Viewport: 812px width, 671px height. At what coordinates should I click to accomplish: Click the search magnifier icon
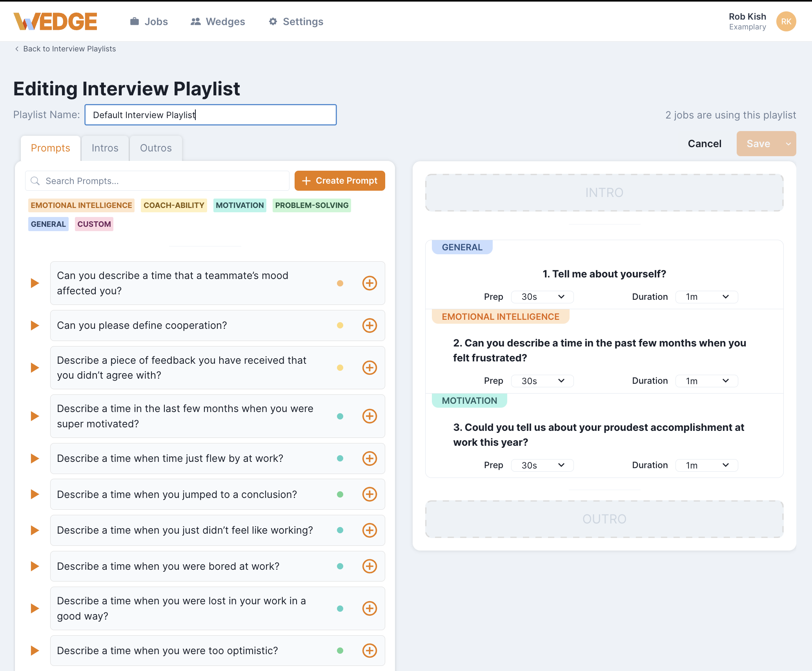(x=35, y=181)
